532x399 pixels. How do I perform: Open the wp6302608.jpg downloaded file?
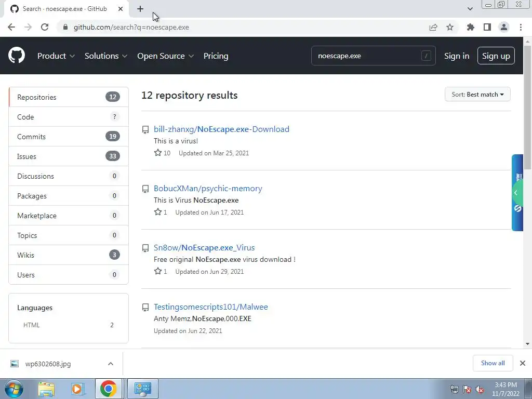pyautogui.click(x=48, y=364)
